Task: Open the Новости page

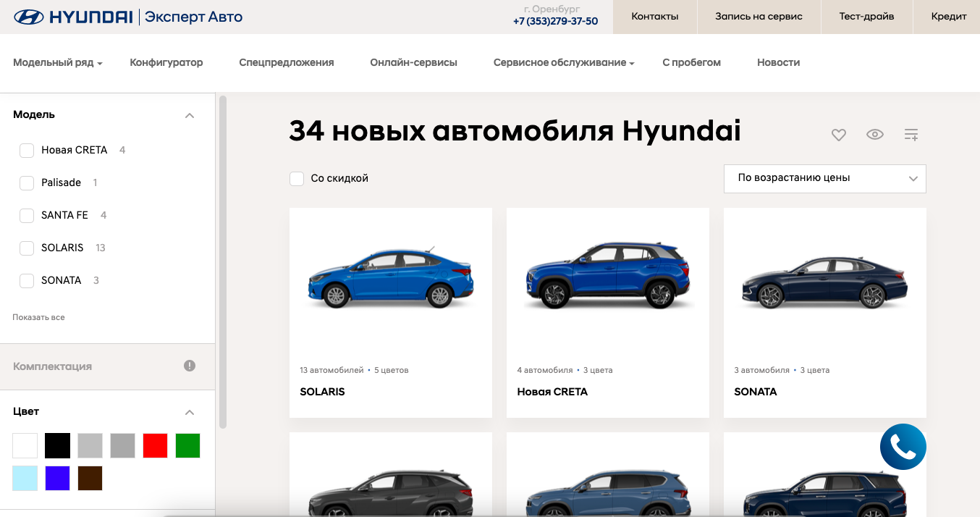Action: point(778,62)
